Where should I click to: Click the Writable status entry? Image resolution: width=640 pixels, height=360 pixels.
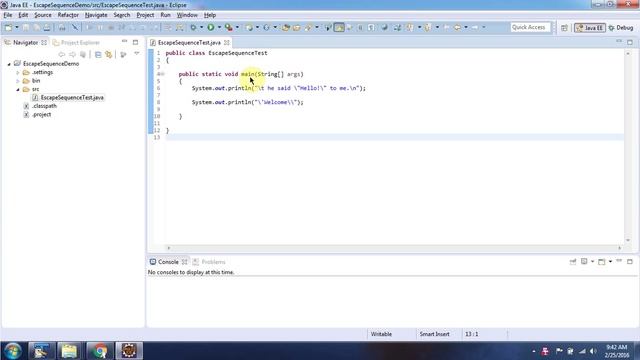tap(381, 334)
